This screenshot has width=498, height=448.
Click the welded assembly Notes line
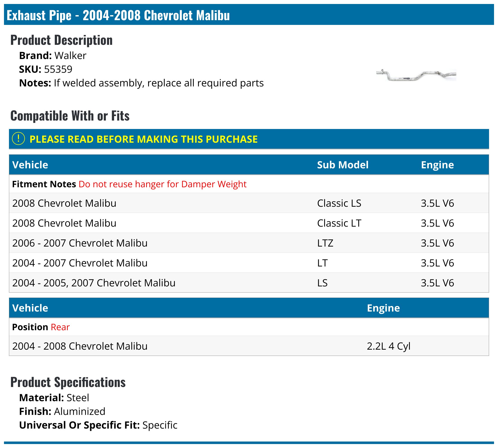click(141, 83)
